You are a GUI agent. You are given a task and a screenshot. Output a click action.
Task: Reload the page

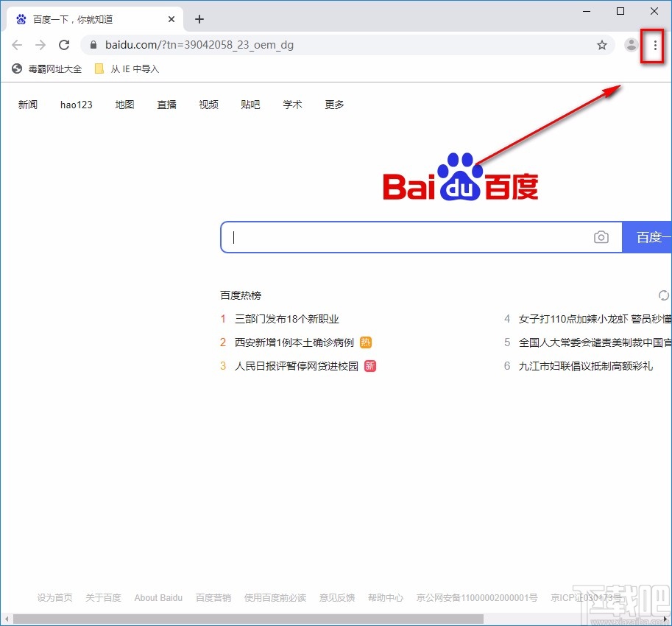click(x=64, y=45)
